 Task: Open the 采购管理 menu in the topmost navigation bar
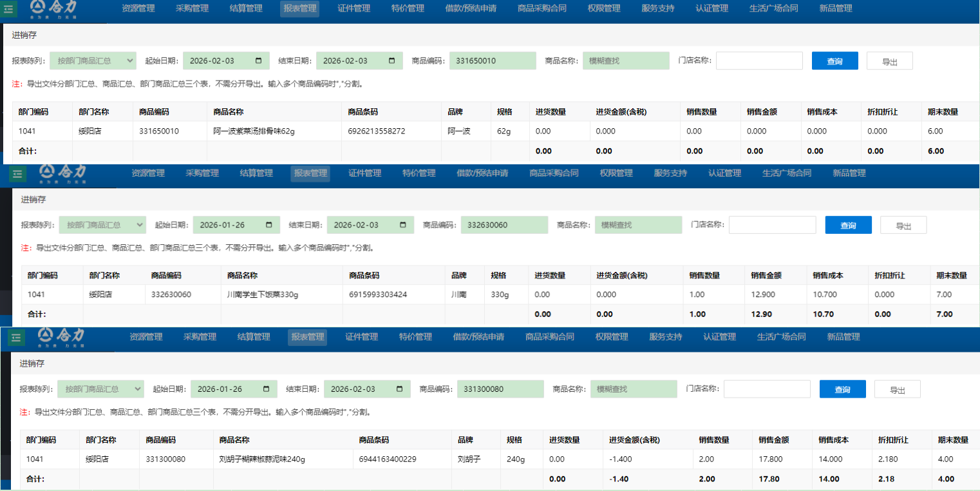point(192,8)
